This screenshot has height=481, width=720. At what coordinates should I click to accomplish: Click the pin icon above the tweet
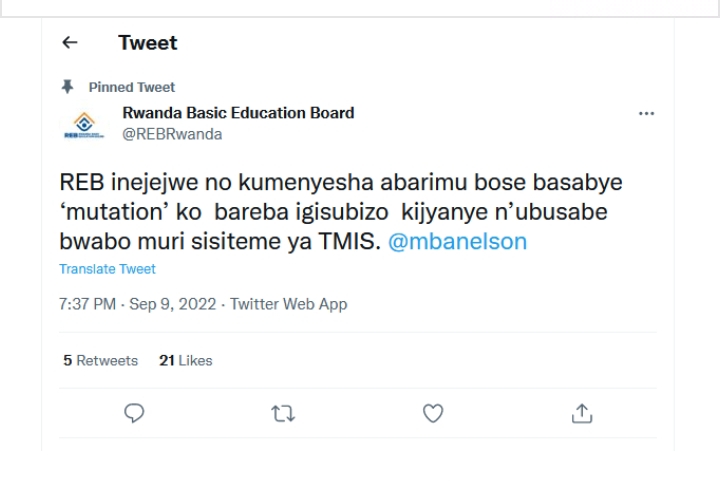tap(68, 87)
